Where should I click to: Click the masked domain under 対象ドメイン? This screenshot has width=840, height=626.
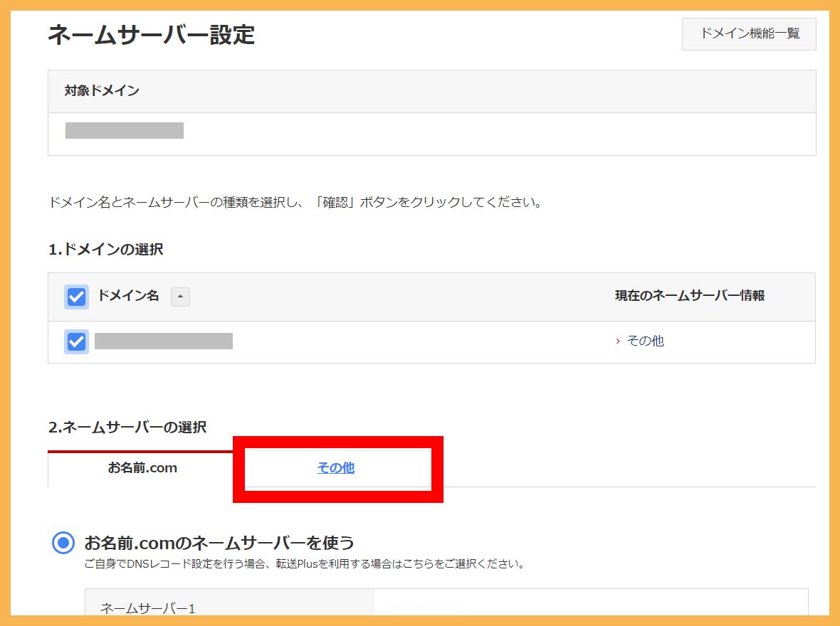click(125, 131)
